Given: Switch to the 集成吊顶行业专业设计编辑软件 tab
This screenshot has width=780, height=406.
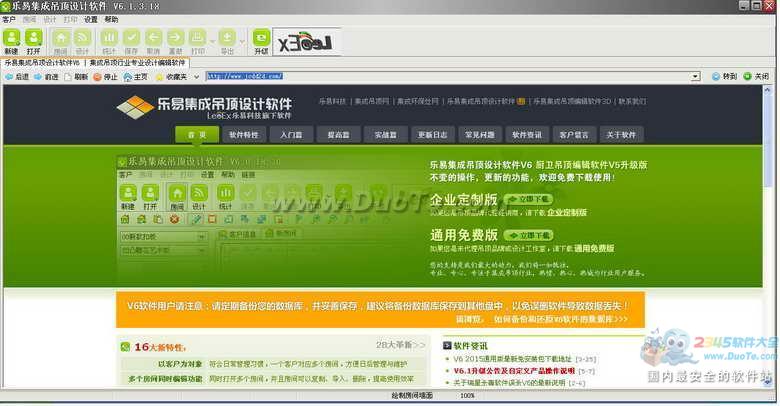Looking at the screenshot, I should pyautogui.click(x=137, y=63).
